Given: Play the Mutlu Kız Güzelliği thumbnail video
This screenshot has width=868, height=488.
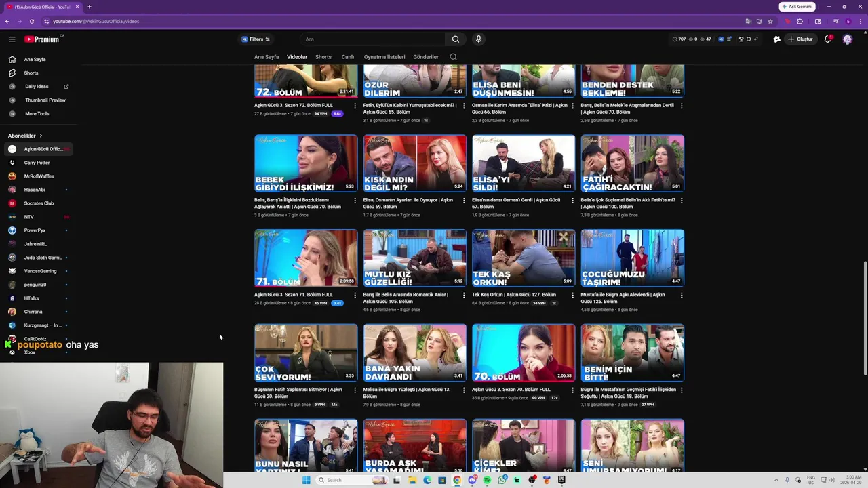Looking at the screenshot, I should click(414, 258).
